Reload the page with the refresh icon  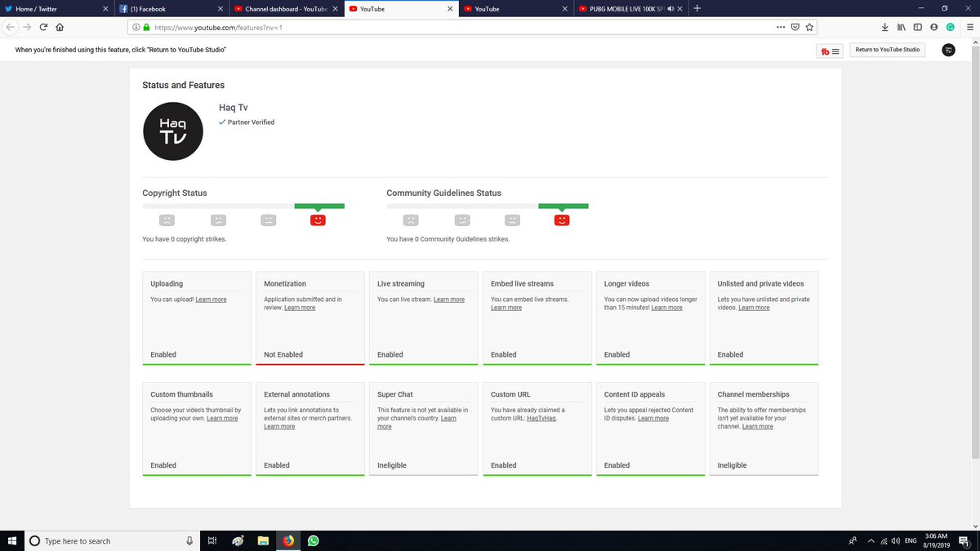[x=43, y=27]
